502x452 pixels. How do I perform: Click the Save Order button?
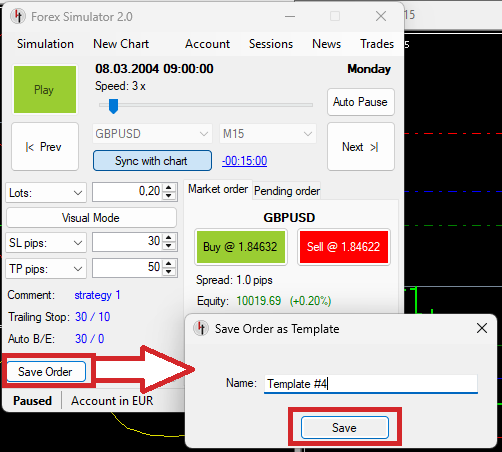(x=46, y=371)
